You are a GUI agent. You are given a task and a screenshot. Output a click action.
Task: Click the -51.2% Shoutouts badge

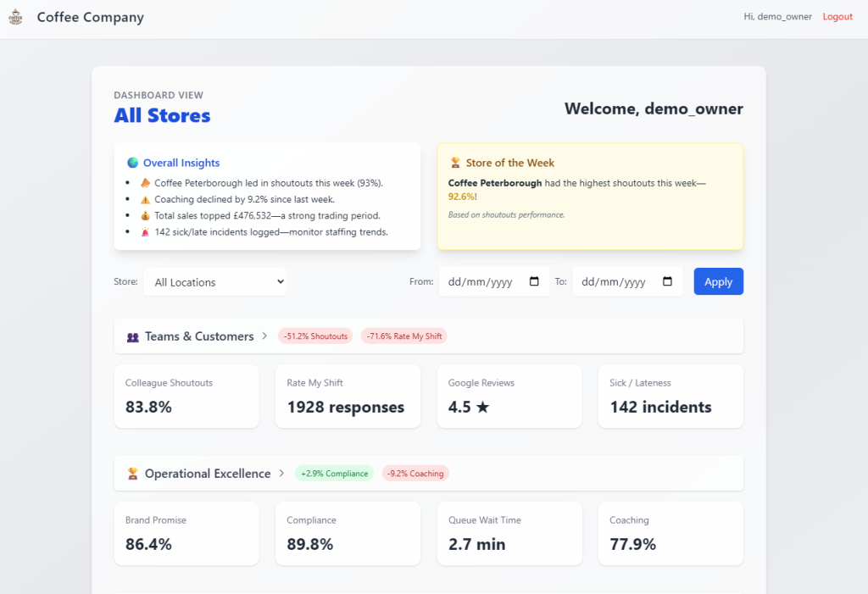pyautogui.click(x=315, y=336)
